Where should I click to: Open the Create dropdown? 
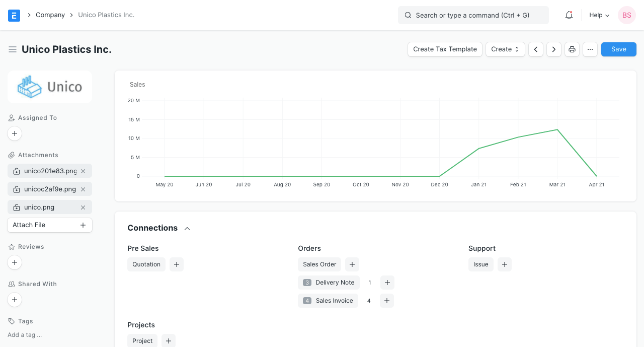[505, 49]
